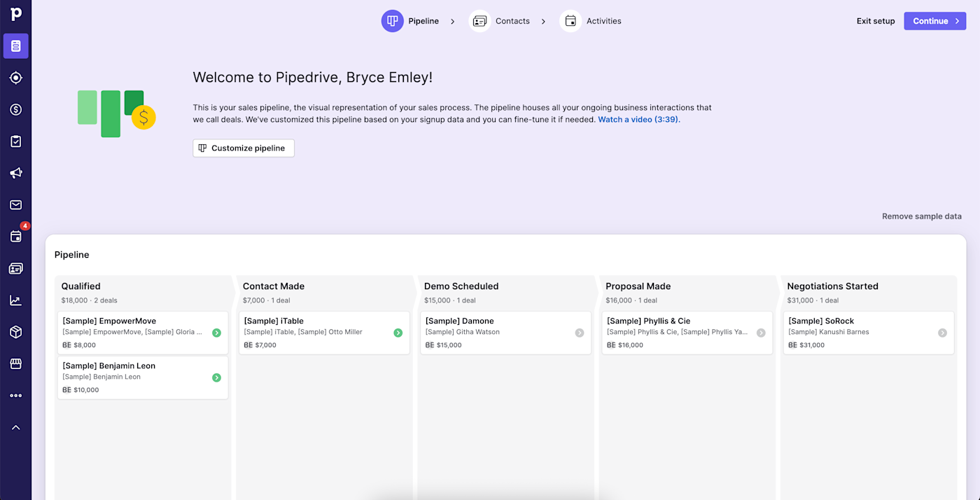Screen dimensions: 980x500
Task: Open Activities calendar icon with badge
Action: 15,237
